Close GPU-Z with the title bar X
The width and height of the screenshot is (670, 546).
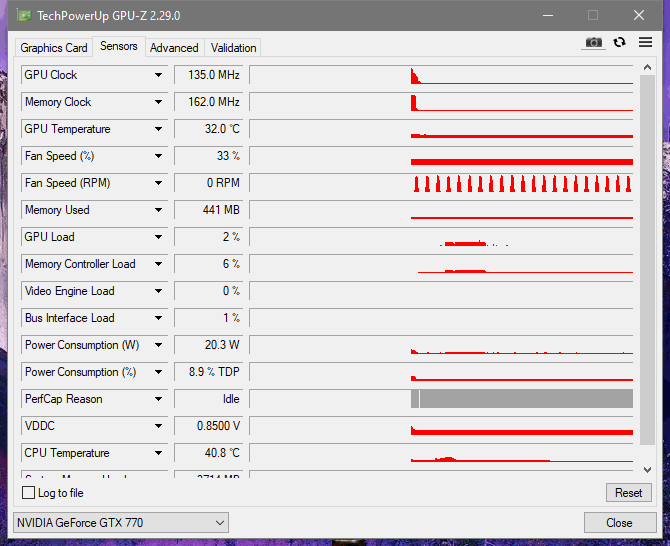pyautogui.click(x=639, y=16)
